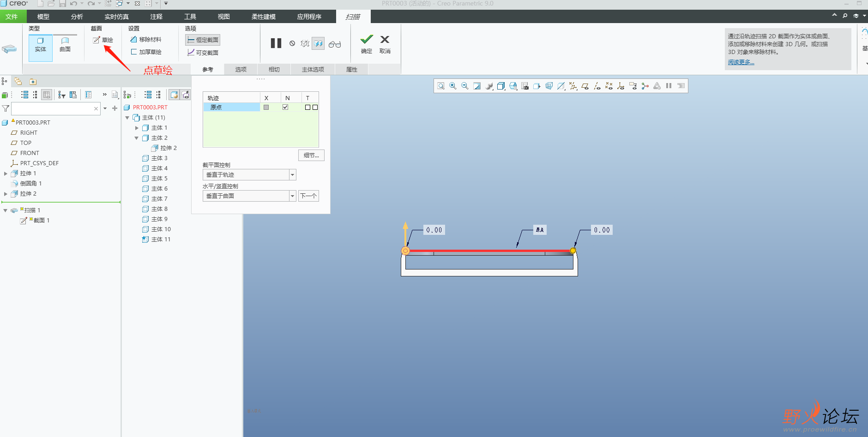Click the 移除材料 option
The image size is (868, 437).
(146, 40)
